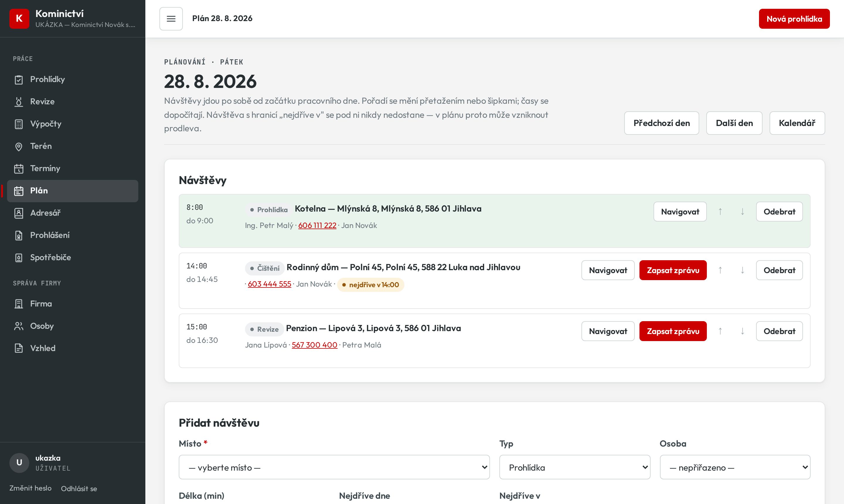Move the Rodinný dům visit up with arrow
Screen dimensions: 844x504
720,270
